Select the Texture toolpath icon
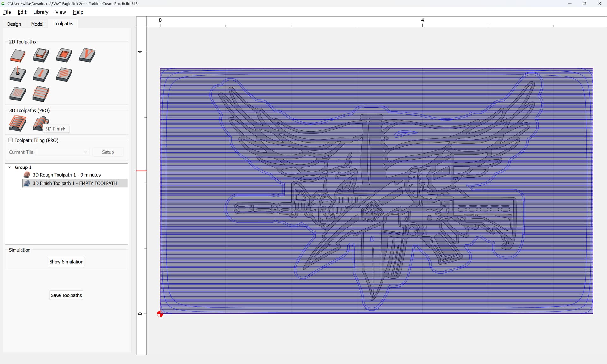 click(x=64, y=75)
